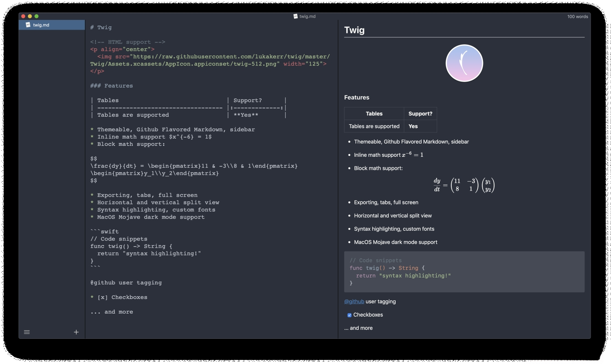
Task: Click the "... and more" text in the preview
Action: click(x=358, y=328)
